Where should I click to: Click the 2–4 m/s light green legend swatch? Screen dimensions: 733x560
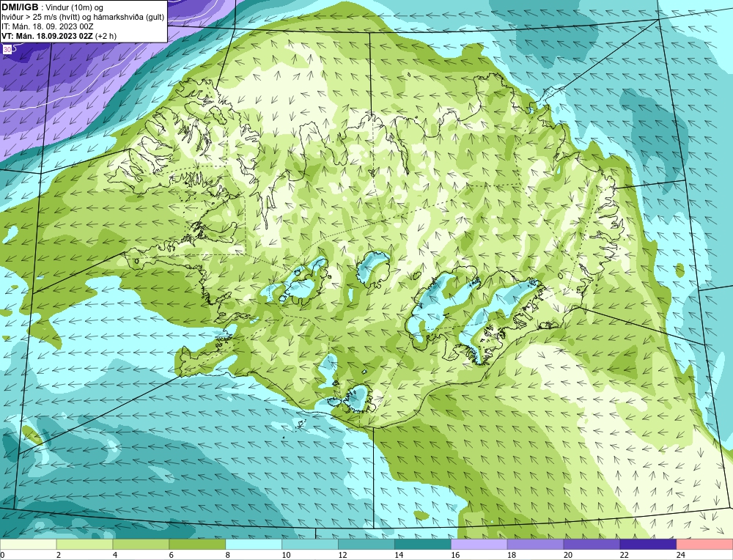click(x=84, y=545)
